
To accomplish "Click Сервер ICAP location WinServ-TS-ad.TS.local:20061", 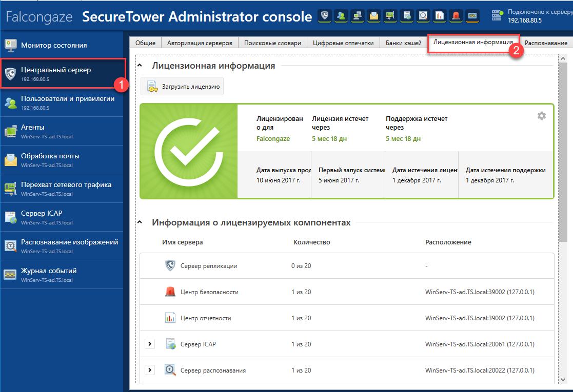I will [x=480, y=344].
